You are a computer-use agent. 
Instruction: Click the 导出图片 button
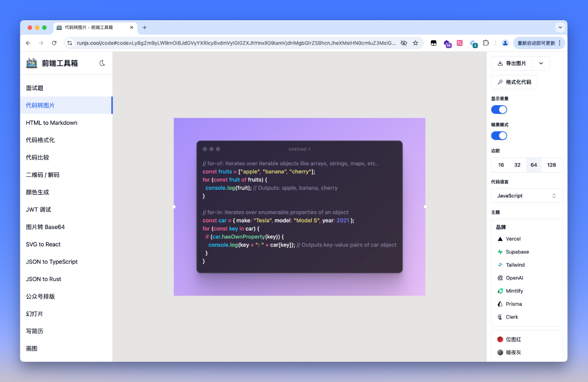click(x=512, y=63)
